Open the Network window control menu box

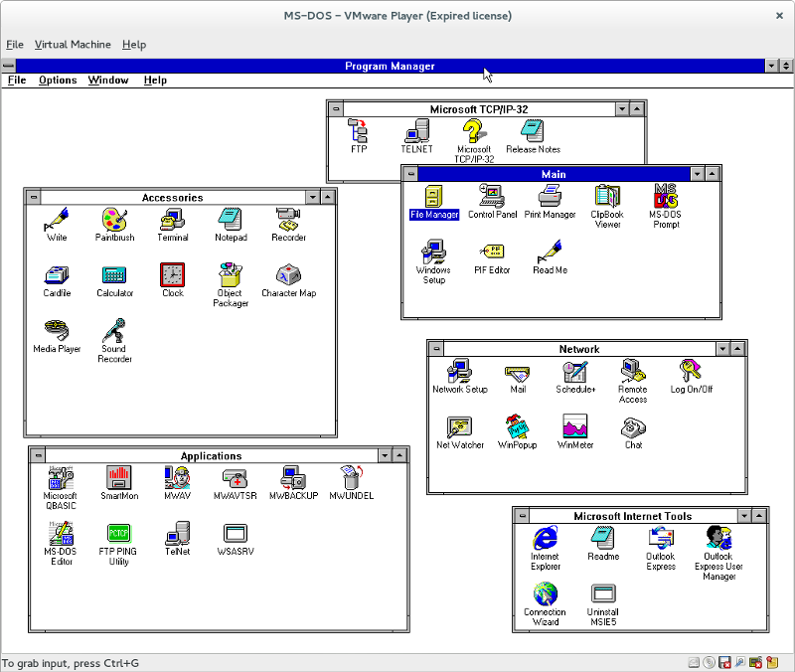pos(437,349)
